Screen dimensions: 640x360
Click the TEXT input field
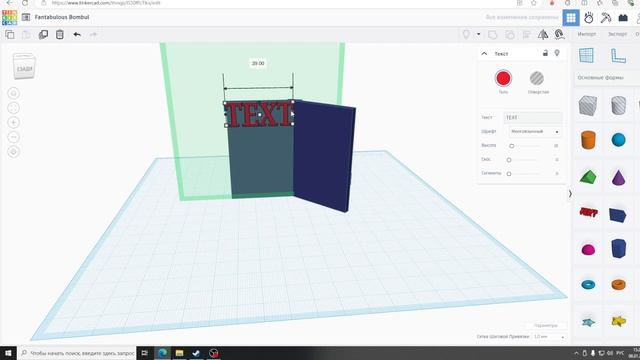[533, 118]
